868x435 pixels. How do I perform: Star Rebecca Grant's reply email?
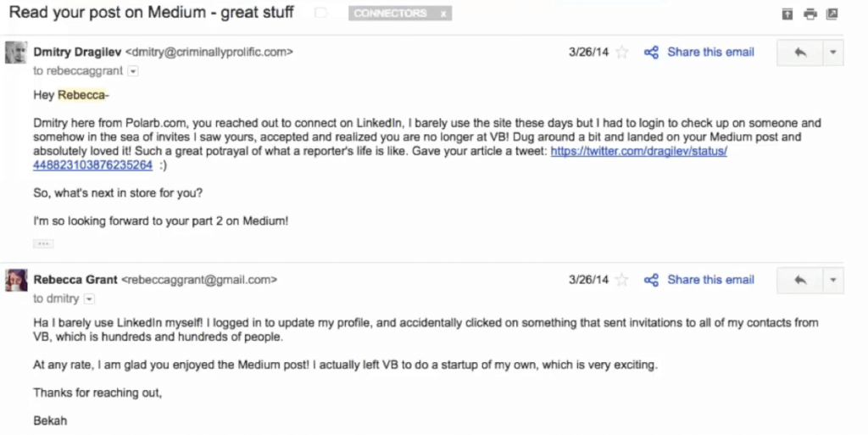click(622, 280)
